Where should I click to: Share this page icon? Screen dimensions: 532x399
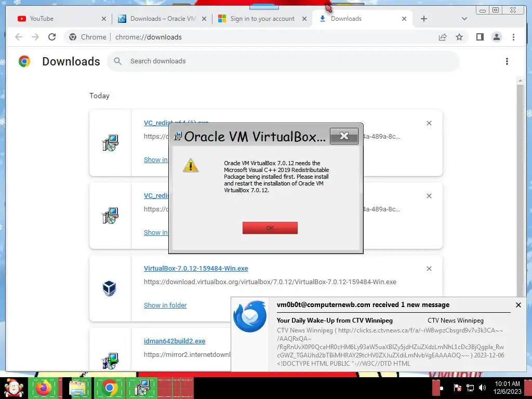coord(443,37)
